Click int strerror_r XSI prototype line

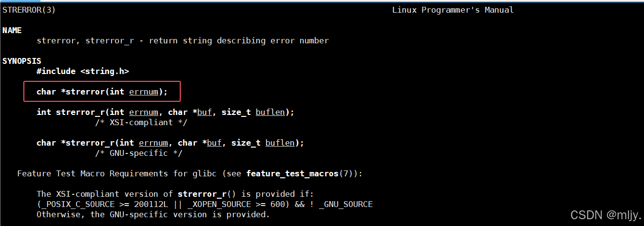(166, 112)
